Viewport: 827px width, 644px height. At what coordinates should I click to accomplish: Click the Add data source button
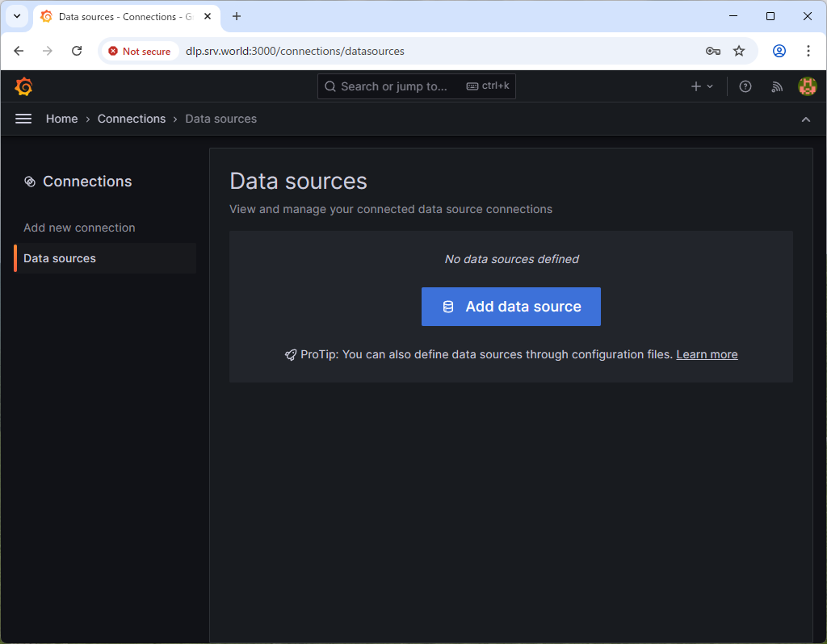coord(510,307)
